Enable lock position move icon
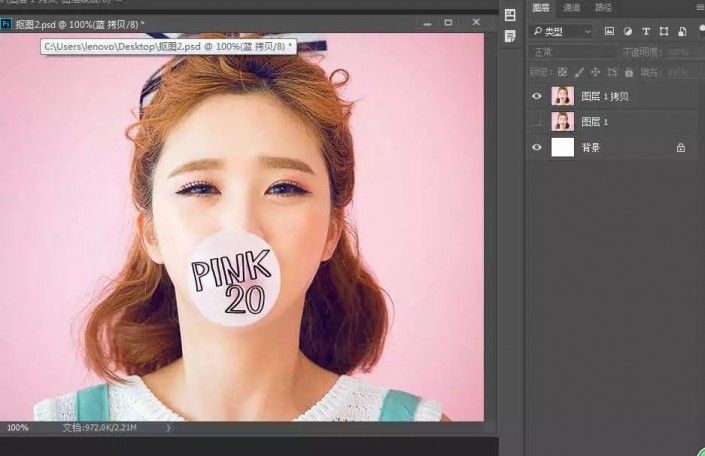Image resolution: width=705 pixels, height=456 pixels. [x=596, y=72]
